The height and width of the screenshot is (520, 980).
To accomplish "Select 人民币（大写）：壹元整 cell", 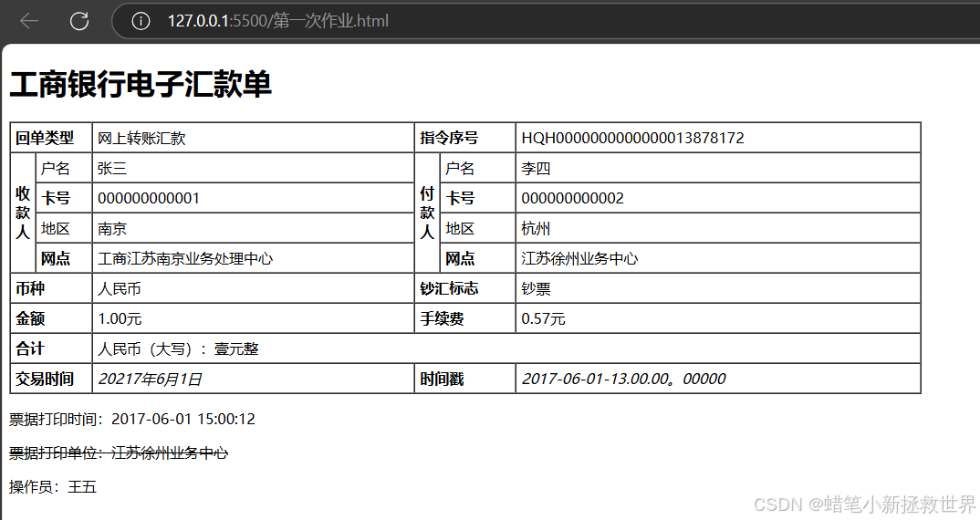I will pos(506,348).
